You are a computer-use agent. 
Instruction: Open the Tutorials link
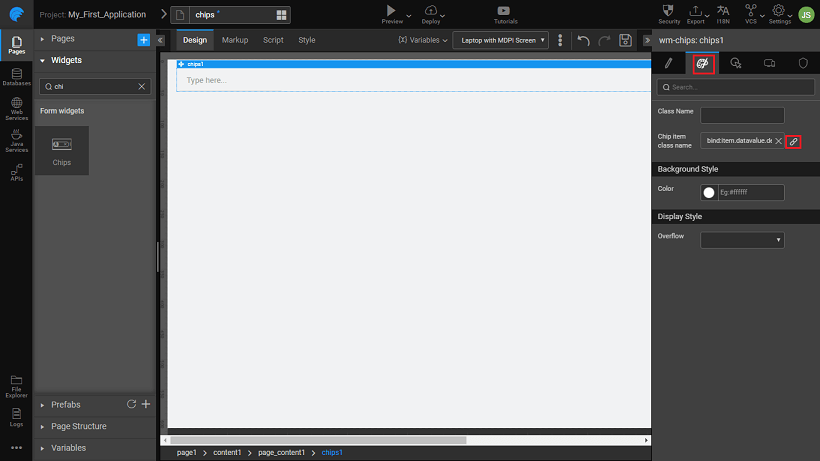[506, 14]
